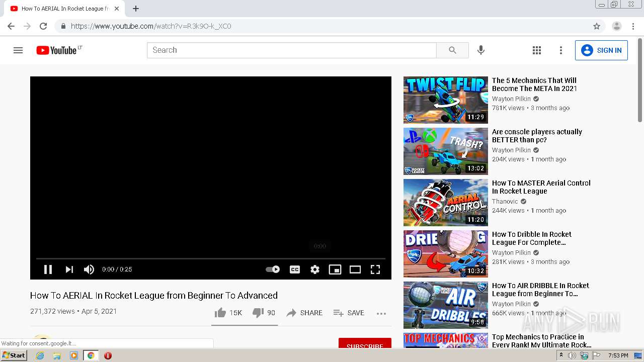Viewport: 644px width, 362px height.
Task: Open 'How To Dribble In Rocket League' title
Action: click(532, 238)
